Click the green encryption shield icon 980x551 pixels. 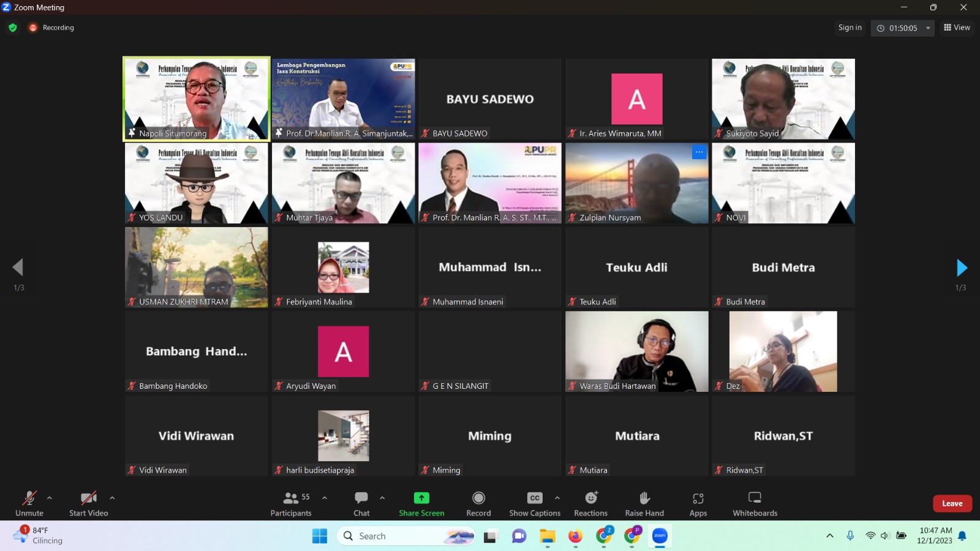coord(13,28)
